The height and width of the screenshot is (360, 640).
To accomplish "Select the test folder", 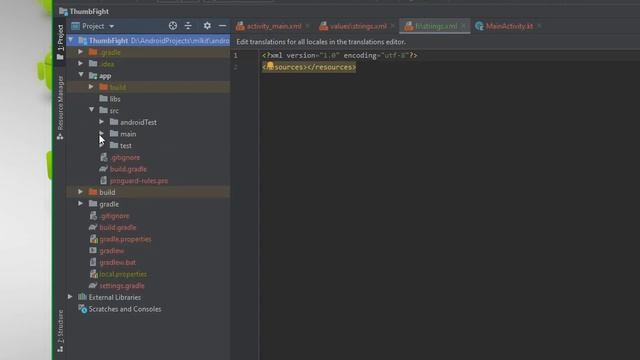I will 126,145.
